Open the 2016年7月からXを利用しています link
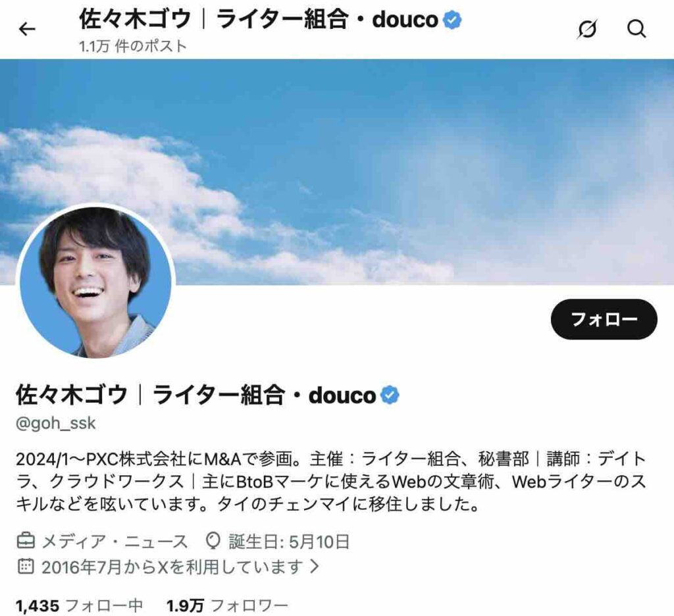 click(172, 567)
